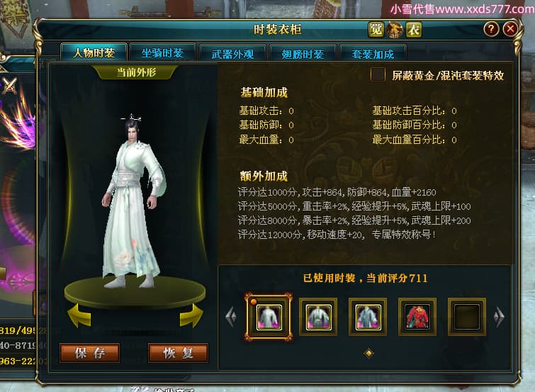This screenshot has width=535, height=392.
Task: Click the round golden emblem icon in title bar
Action: pyautogui.click(x=395, y=30)
